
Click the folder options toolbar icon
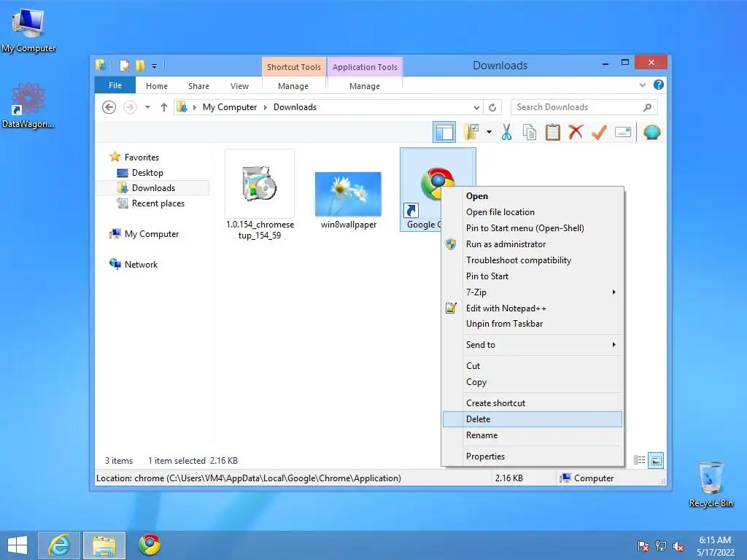[x=472, y=132]
